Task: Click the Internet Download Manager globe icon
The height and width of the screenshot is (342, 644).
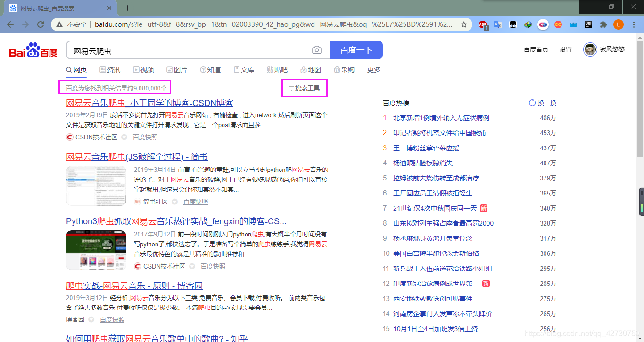Action: [528, 24]
